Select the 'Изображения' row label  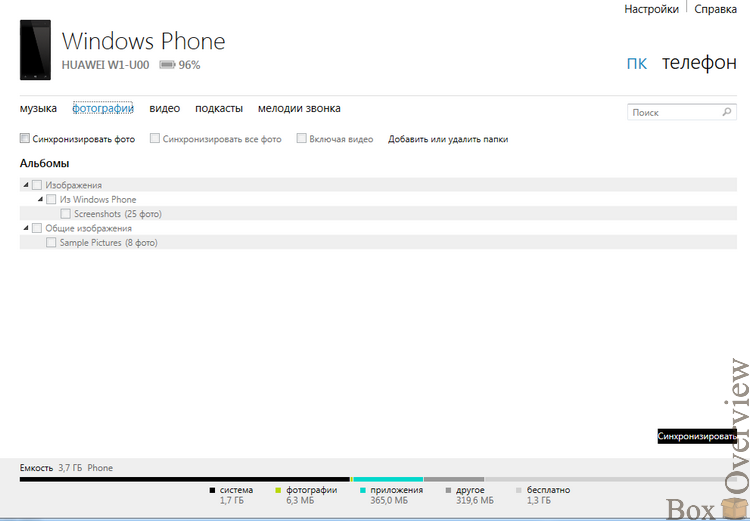[x=74, y=185]
